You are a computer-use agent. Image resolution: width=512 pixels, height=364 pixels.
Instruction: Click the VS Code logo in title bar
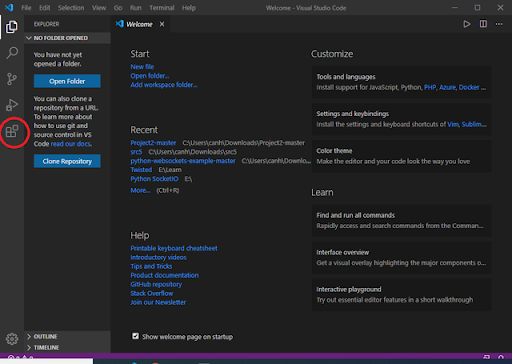(9, 7)
